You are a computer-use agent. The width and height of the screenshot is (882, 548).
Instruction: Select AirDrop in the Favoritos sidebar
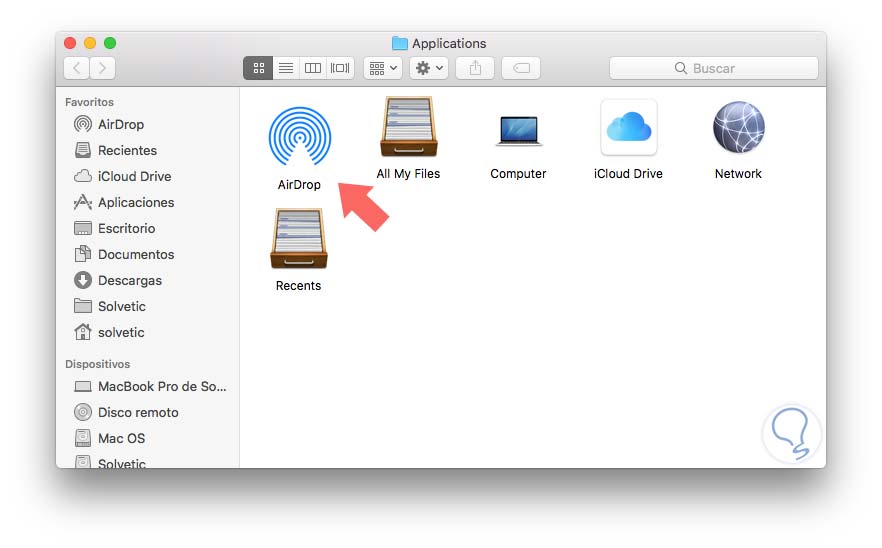(x=147, y=124)
